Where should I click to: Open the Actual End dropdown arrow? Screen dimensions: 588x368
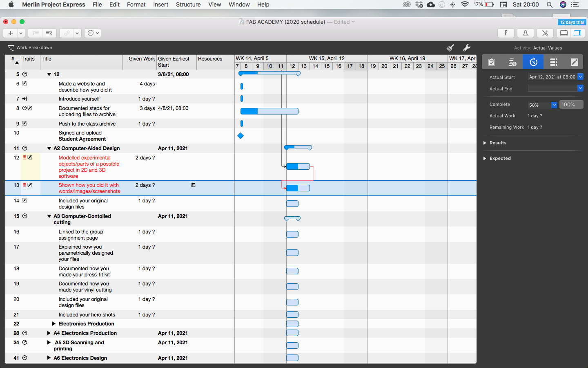click(x=580, y=88)
